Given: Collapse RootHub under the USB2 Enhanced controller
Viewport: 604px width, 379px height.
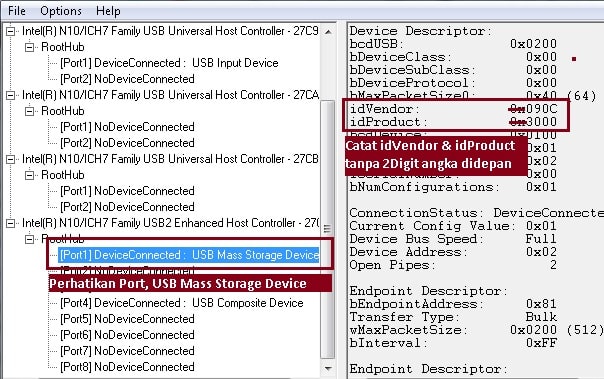Looking at the screenshot, I should pyautogui.click(x=29, y=239).
